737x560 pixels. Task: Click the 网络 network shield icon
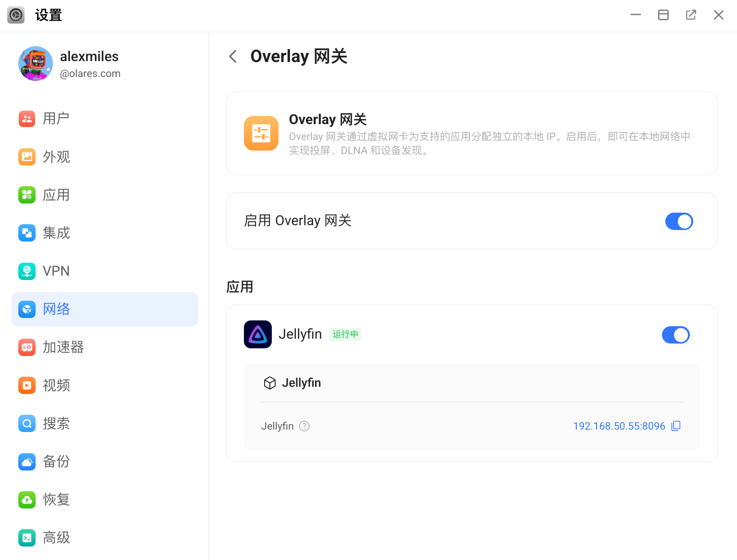[x=27, y=309]
